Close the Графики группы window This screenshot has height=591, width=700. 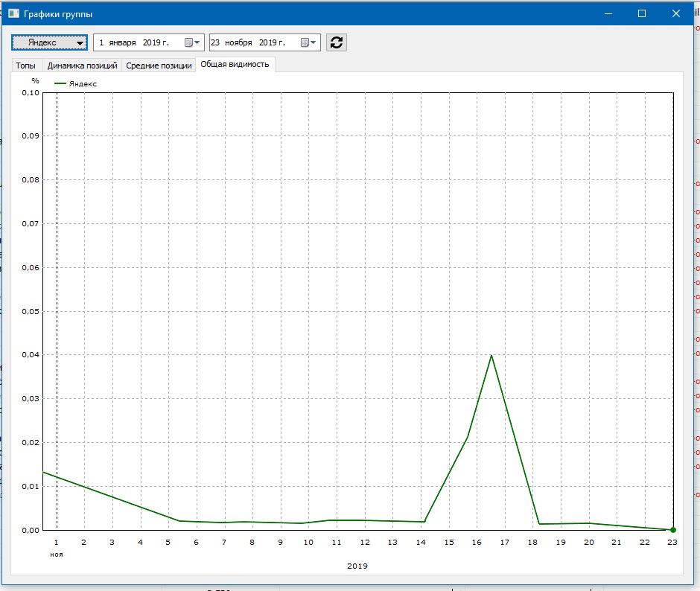[676, 13]
